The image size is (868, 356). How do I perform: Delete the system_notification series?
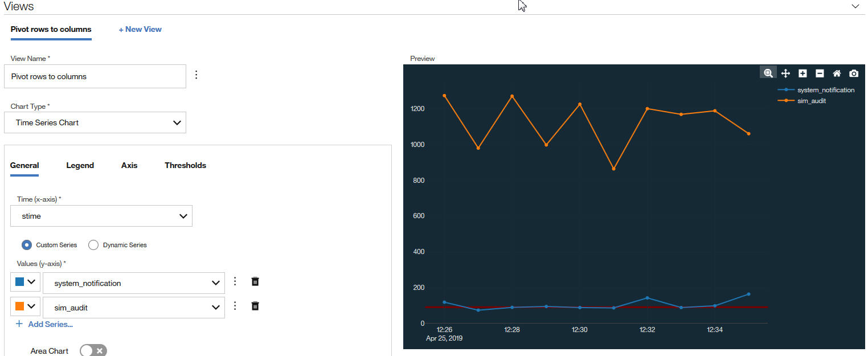click(255, 281)
